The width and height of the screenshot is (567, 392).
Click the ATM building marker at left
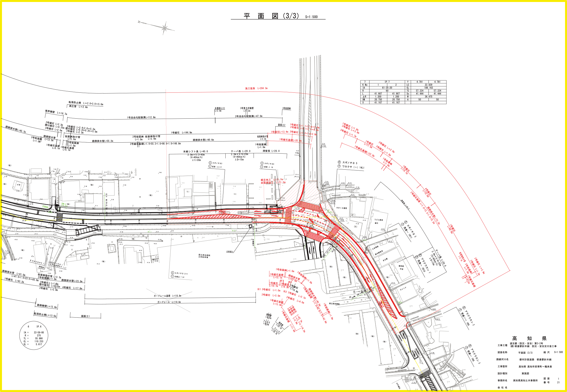19,185
